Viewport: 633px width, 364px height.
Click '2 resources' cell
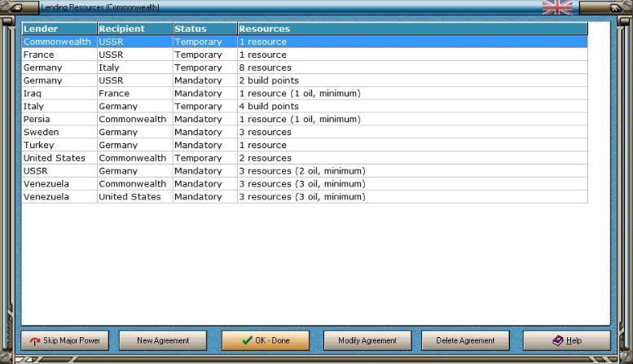pyautogui.click(x=412, y=158)
